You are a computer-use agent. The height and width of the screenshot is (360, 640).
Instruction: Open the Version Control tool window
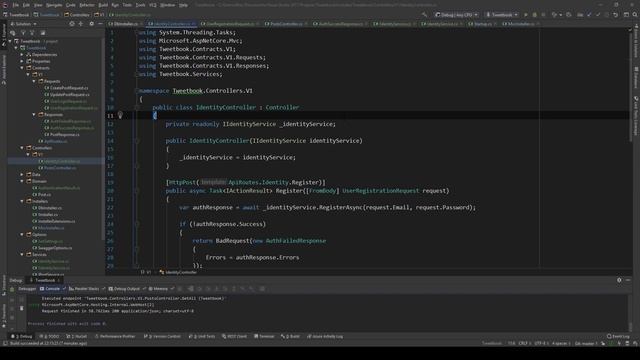(x=162, y=336)
